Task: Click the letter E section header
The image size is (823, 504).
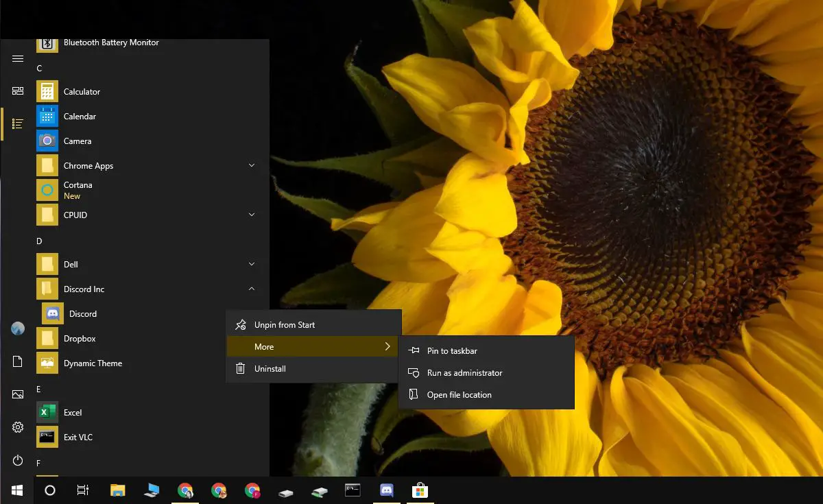Action: (39, 389)
